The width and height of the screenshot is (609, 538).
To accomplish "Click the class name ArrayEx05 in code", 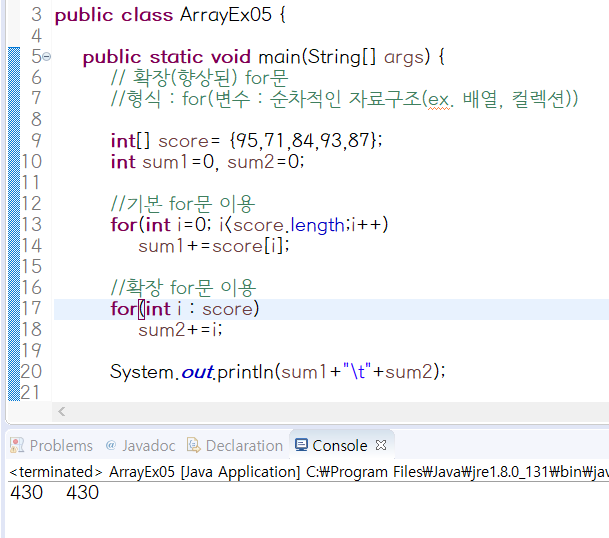I will point(225,15).
